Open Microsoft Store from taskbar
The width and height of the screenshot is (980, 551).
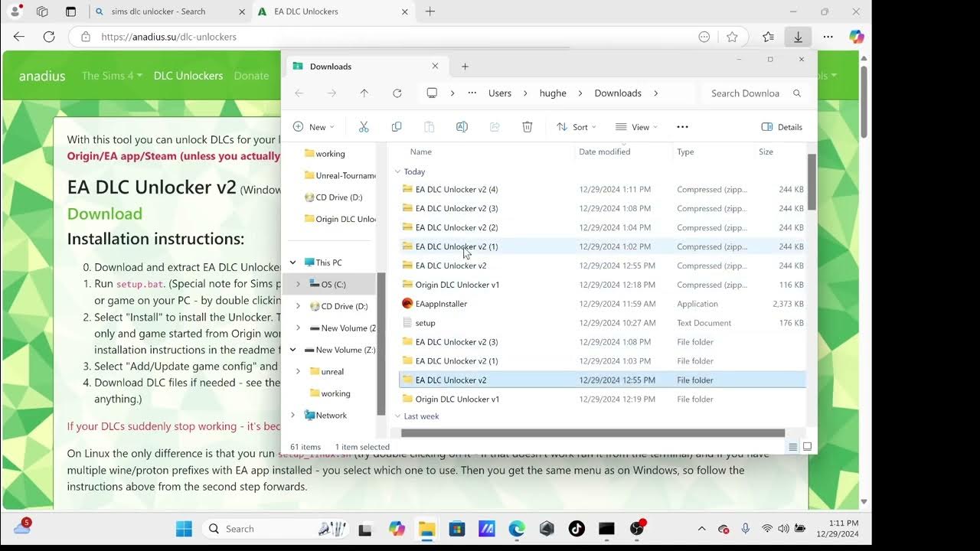(x=456, y=529)
